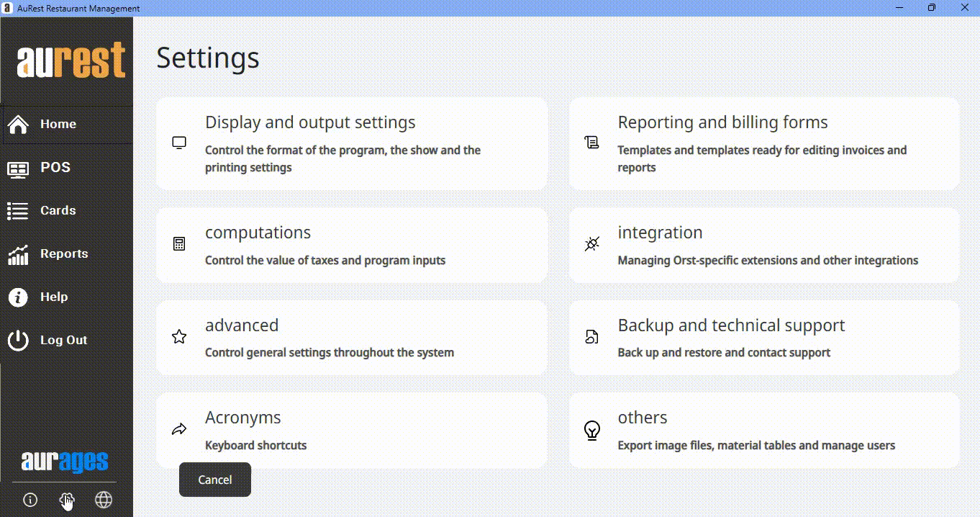Open the Help menu item
The width and height of the screenshot is (980, 517).
point(53,297)
